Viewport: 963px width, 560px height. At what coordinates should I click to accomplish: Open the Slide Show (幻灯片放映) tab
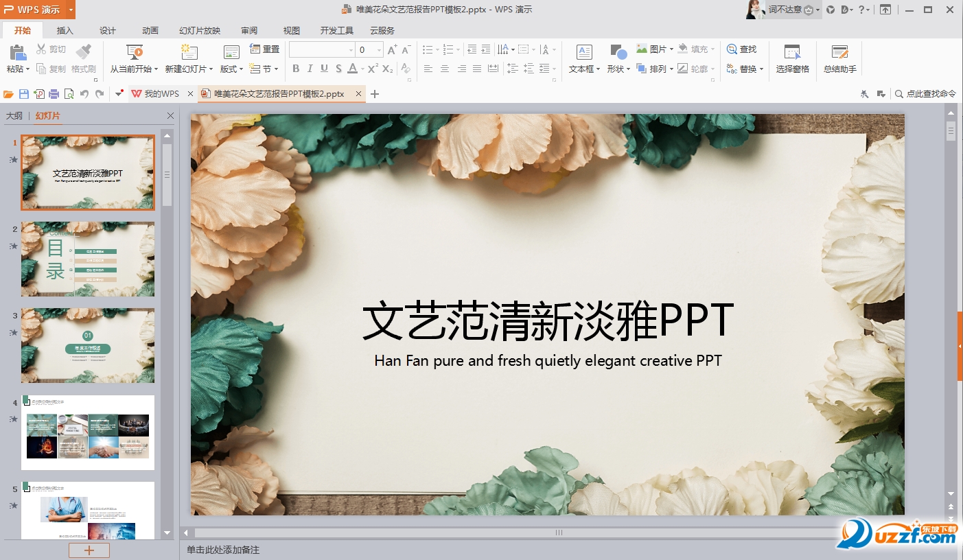click(x=200, y=30)
